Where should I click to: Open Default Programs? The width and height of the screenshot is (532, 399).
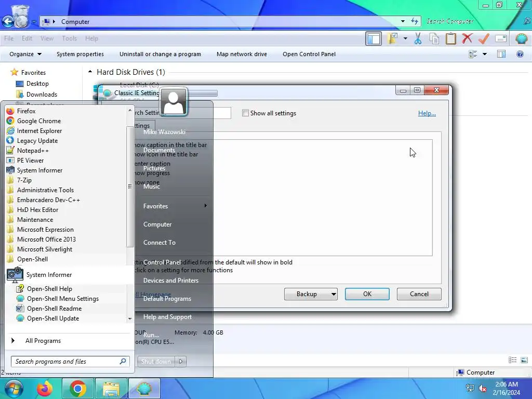167,299
